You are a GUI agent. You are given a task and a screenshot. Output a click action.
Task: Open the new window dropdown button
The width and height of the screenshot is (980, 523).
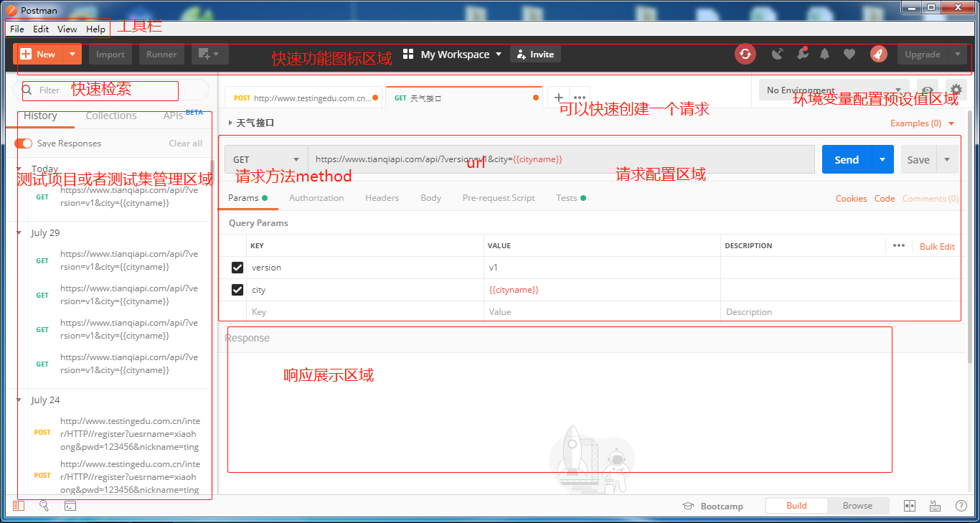209,54
